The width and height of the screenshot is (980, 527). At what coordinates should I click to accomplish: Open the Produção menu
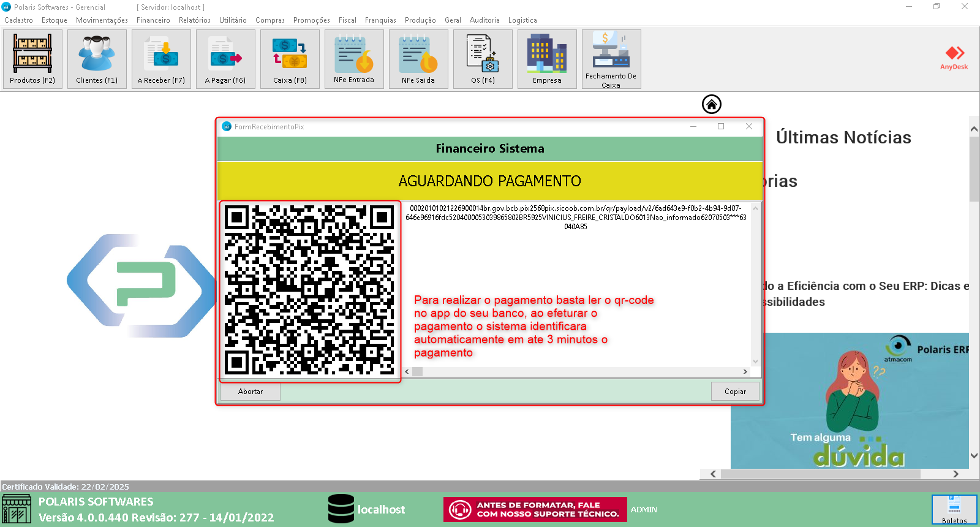(x=420, y=20)
